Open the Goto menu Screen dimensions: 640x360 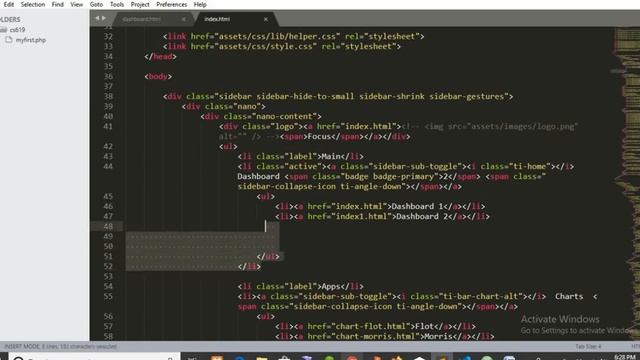96,4
